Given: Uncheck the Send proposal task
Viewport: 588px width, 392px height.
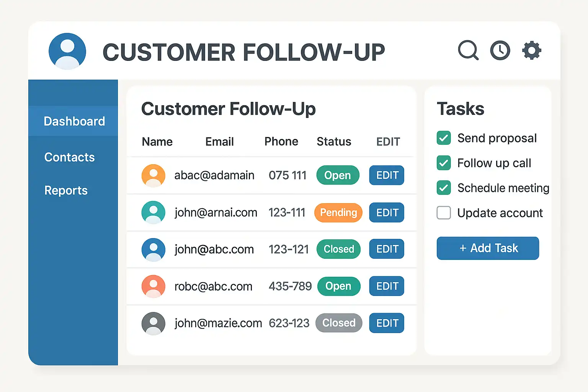Looking at the screenshot, I should coord(444,138).
